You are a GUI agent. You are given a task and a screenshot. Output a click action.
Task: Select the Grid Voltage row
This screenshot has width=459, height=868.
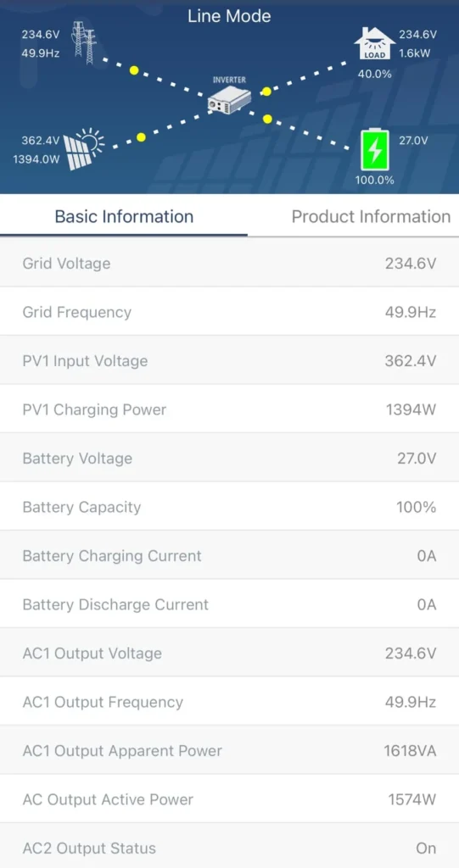pos(229,263)
